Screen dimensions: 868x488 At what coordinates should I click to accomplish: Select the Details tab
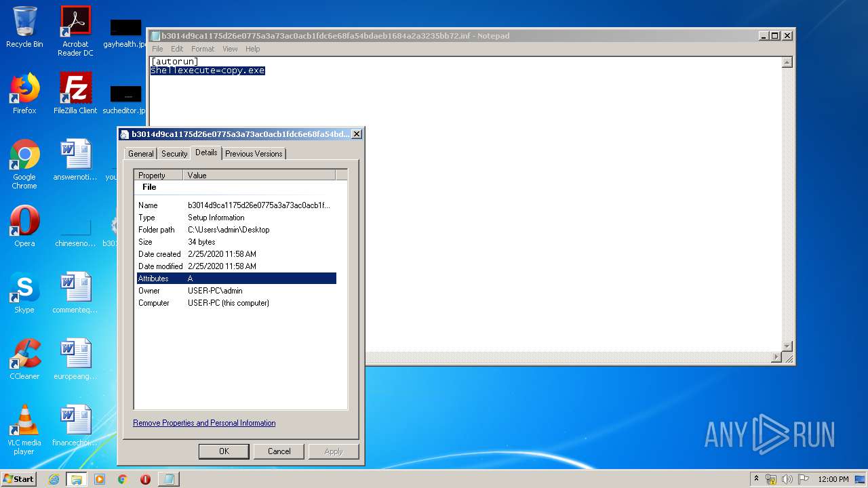[206, 152]
